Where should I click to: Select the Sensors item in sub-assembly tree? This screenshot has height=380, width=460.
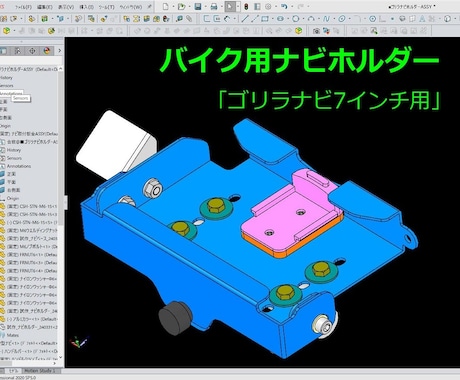click(x=14, y=158)
